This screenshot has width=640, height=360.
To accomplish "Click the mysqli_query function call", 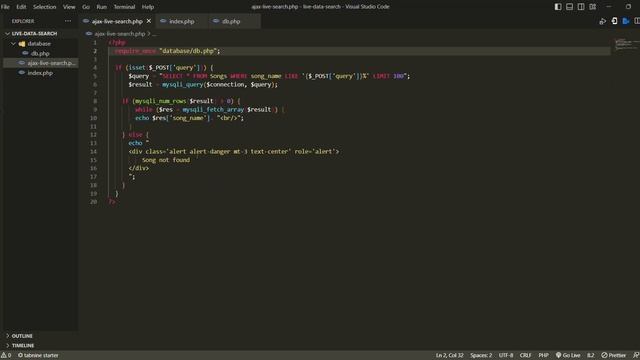I will coord(182,84).
